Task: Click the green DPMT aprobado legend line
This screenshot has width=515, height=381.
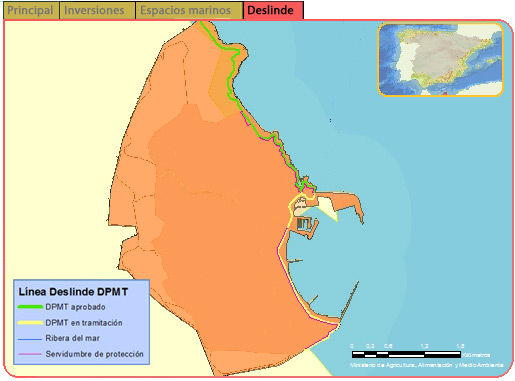Action: 30,307
